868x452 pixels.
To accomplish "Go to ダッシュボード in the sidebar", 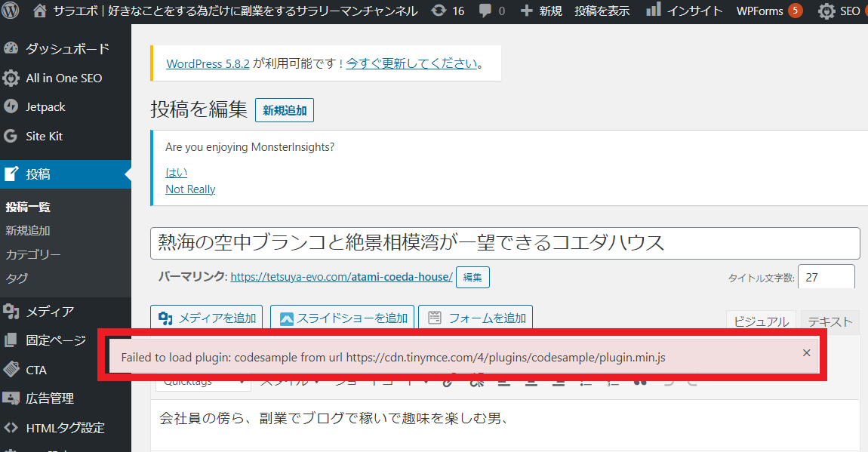I will [x=66, y=49].
